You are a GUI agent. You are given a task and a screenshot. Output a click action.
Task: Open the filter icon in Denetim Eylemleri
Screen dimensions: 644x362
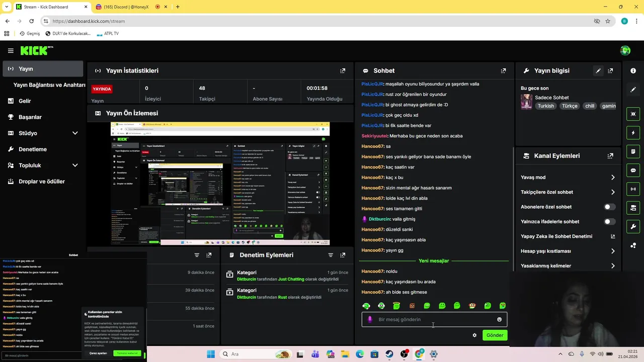(331, 255)
